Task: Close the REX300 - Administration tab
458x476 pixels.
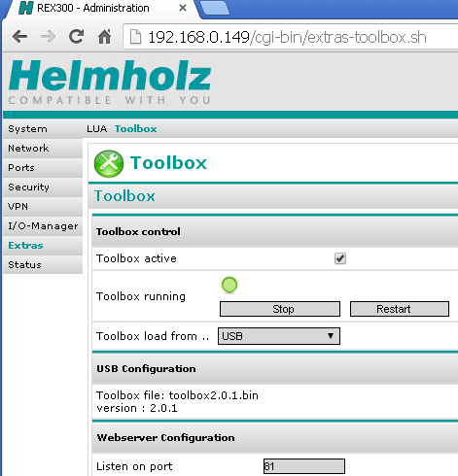Action: (x=183, y=8)
